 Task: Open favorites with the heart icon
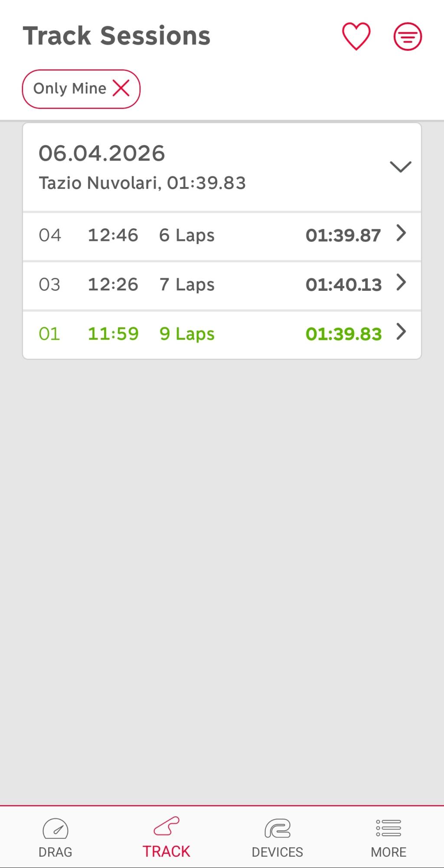356,36
